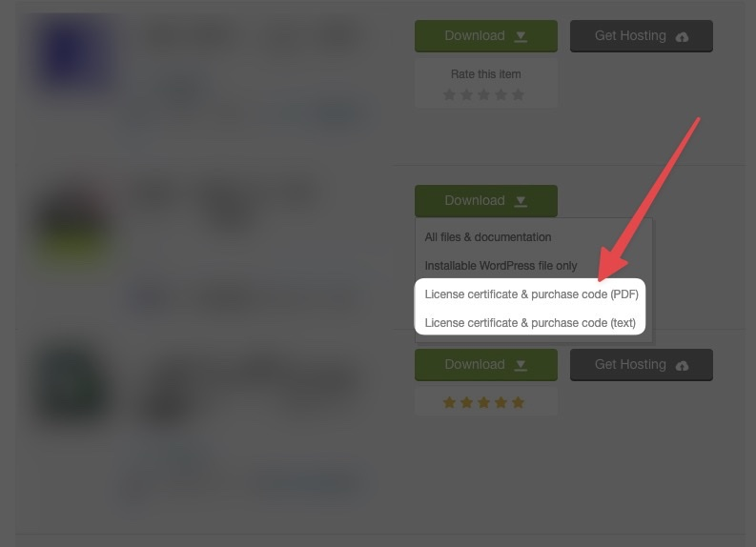
Task: Choose All files & documentation
Action: pyautogui.click(x=487, y=237)
